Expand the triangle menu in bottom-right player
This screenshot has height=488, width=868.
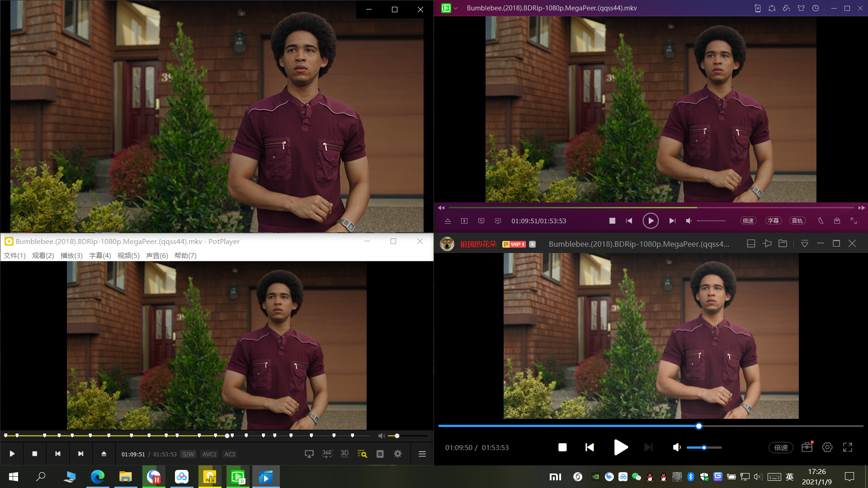tap(805, 244)
